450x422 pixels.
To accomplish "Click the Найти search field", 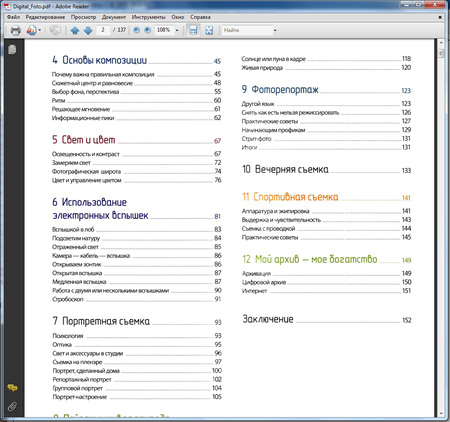I will (248, 30).
